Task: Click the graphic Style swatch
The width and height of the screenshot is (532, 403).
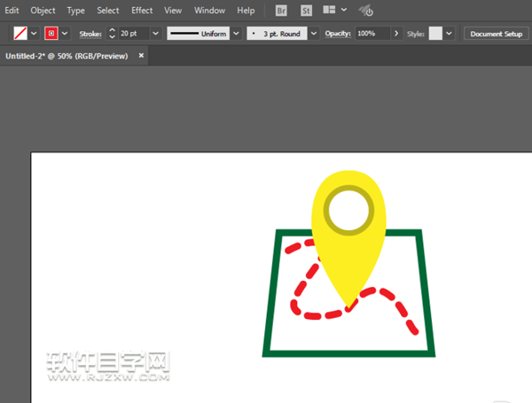Action: click(435, 33)
